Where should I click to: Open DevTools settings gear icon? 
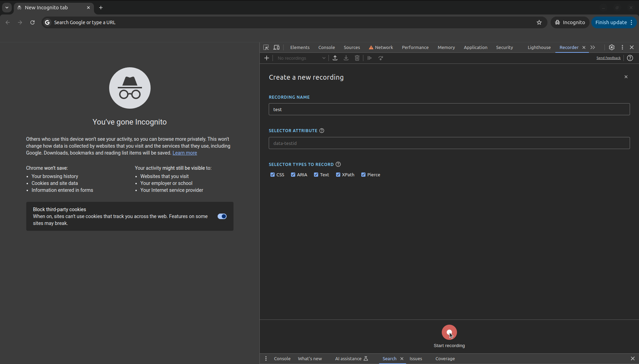point(612,47)
